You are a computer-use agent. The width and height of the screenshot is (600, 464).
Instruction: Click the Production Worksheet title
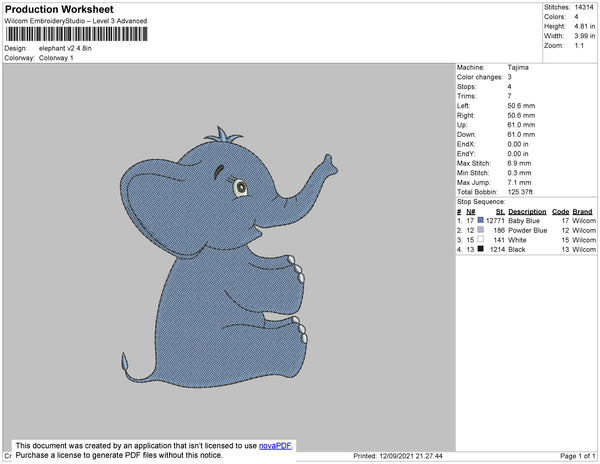[58, 10]
